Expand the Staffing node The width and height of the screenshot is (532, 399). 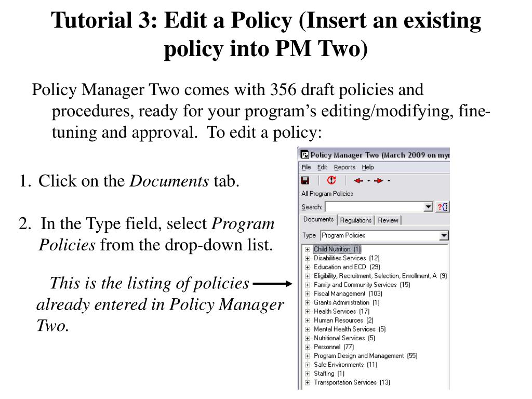click(x=307, y=374)
